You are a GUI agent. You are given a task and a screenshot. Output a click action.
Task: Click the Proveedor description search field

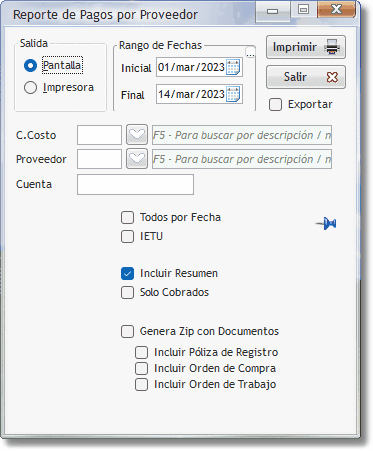click(242, 159)
